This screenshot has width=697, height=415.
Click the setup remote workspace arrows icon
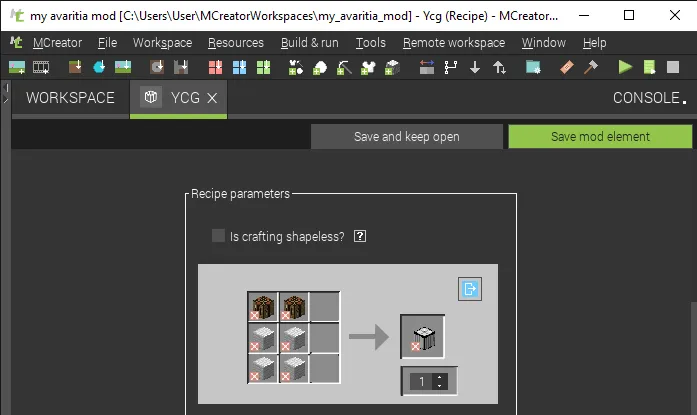pos(427,68)
